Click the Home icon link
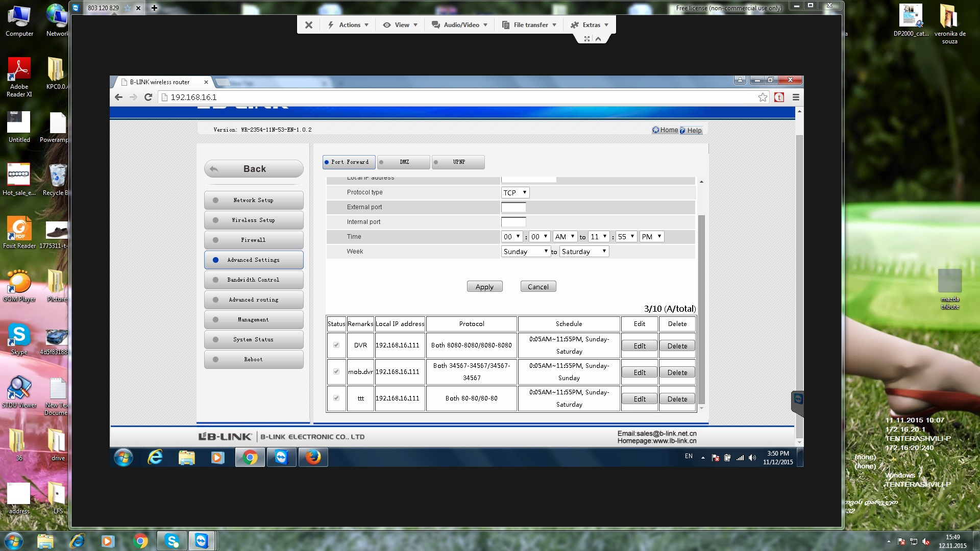 [655, 130]
